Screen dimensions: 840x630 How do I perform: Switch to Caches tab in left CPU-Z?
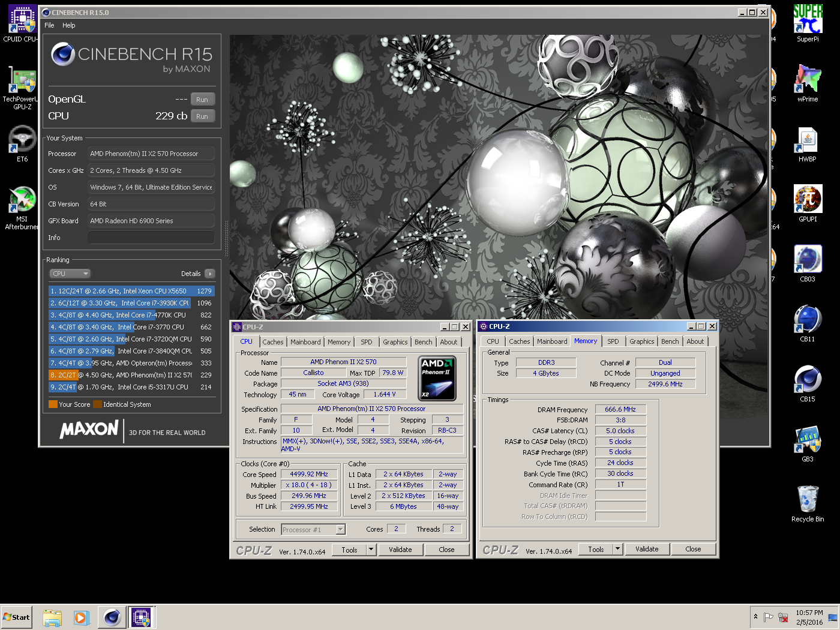click(x=273, y=342)
